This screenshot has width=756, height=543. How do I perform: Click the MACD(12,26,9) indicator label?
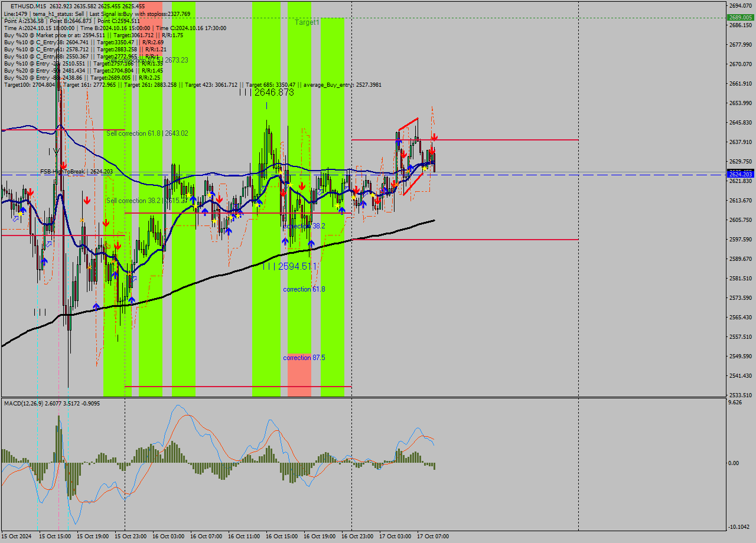52,403
